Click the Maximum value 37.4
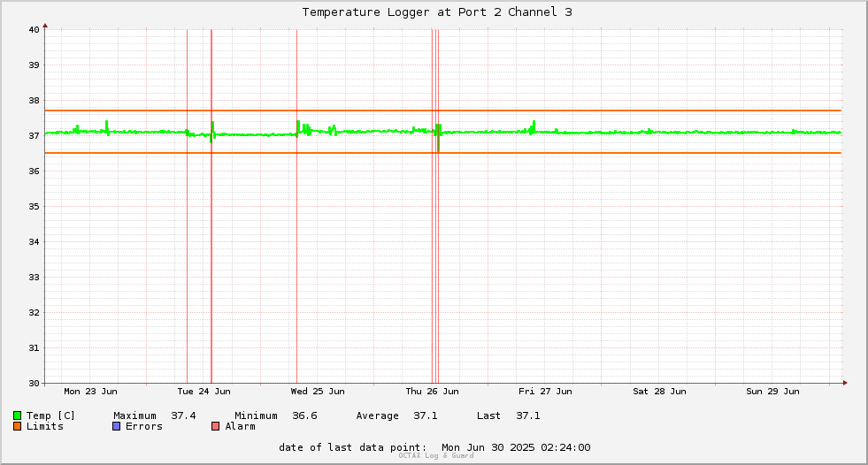Image resolution: width=868 pixels, height=465 pixels. [183, 415]
